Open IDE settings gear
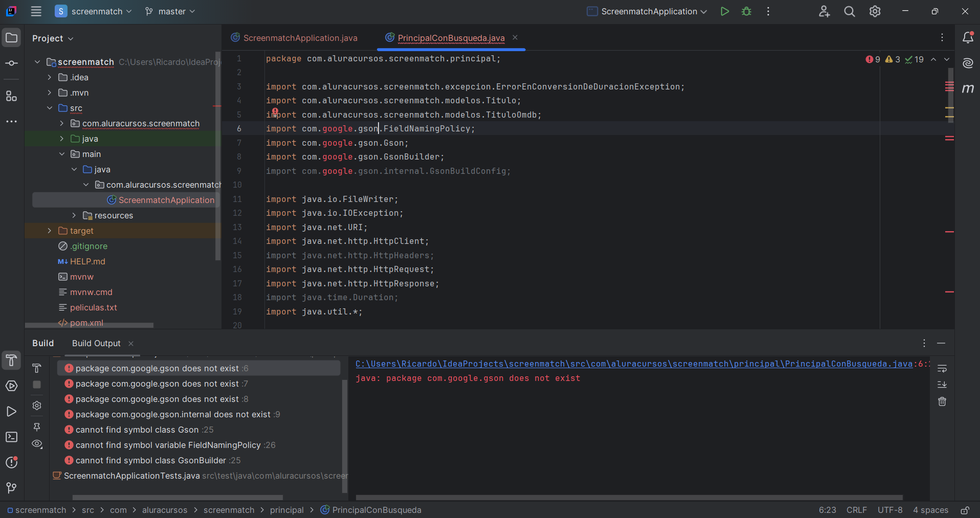The height and width of the screenshot is (518, 980). pos(875,11)
